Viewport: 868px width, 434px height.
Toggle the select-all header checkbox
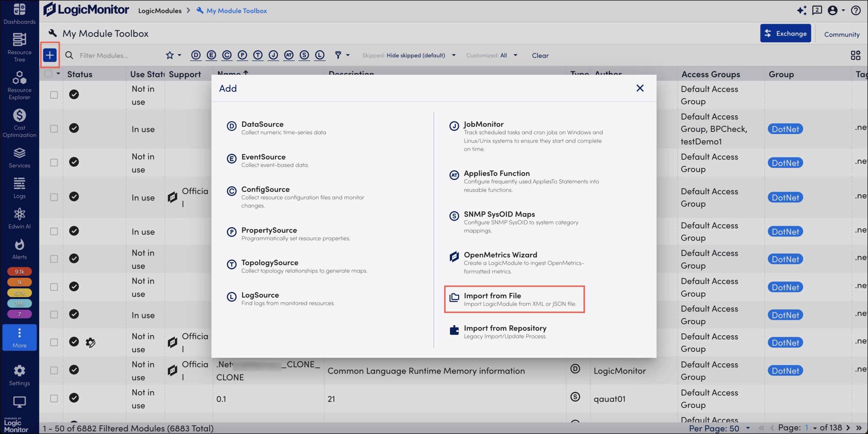[48, 74]
